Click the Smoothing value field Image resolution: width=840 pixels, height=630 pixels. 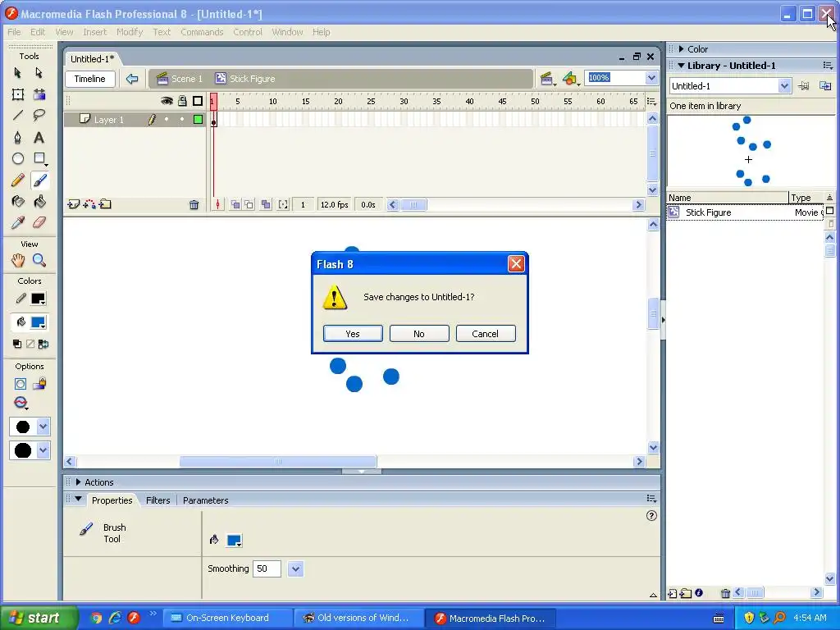267,569
